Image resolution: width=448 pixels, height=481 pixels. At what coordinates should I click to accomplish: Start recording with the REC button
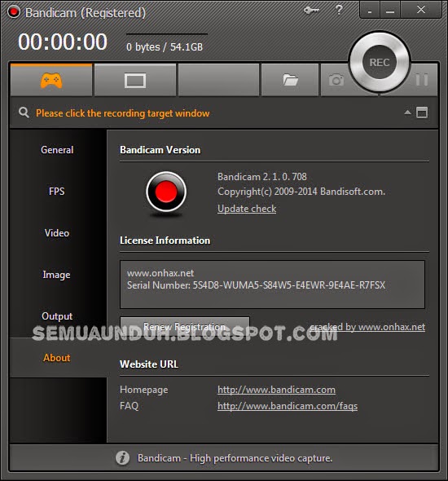point(380,62)
